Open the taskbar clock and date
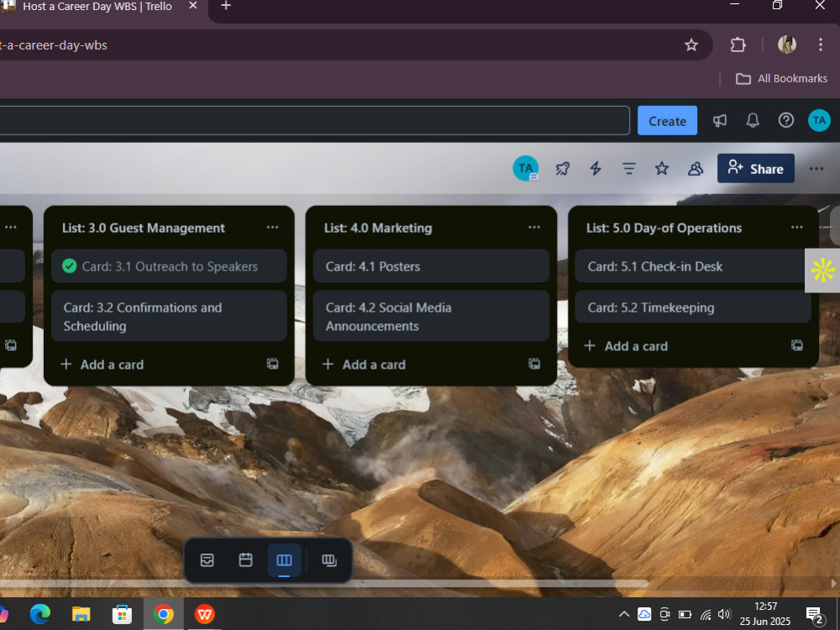 [x=765, y=614]
